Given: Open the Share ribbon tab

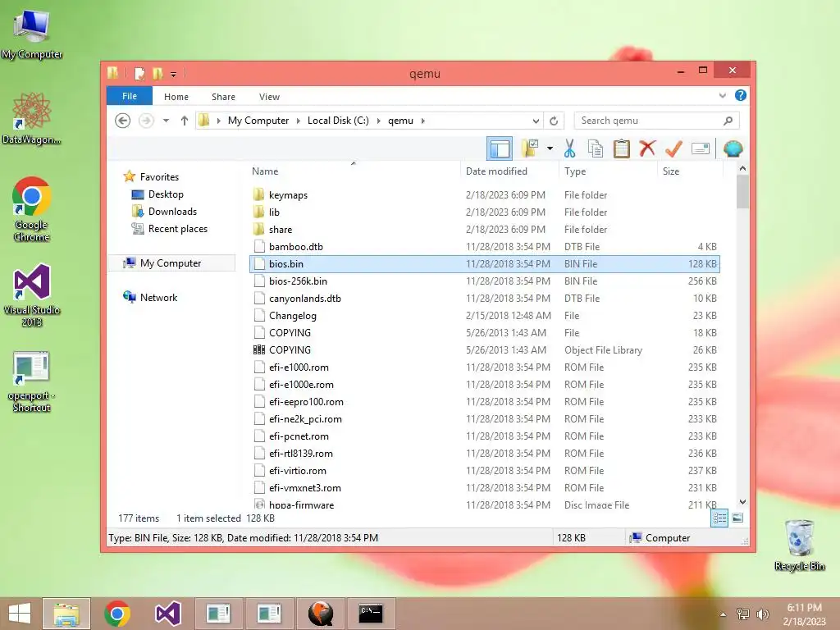Looking at the screenshot, I should 223,97.
